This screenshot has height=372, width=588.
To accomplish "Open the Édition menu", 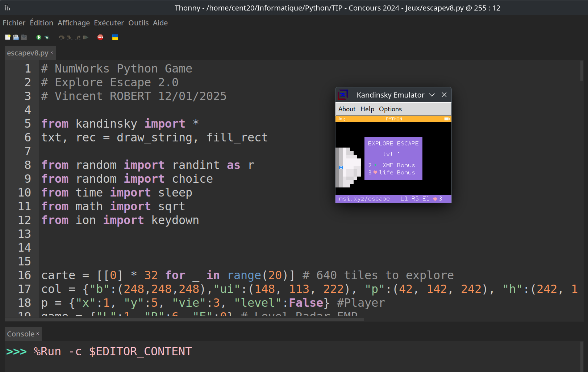I will (x=41, y=23).
